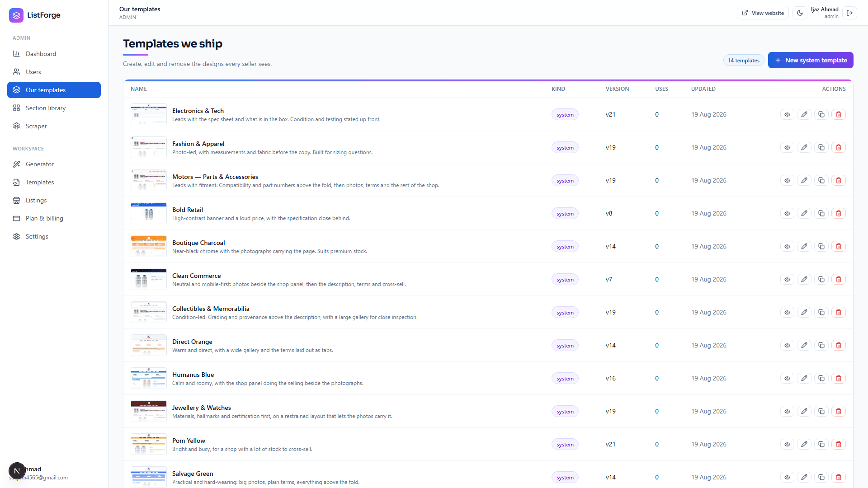Click the Humanus Blue template name

[193, 375]
